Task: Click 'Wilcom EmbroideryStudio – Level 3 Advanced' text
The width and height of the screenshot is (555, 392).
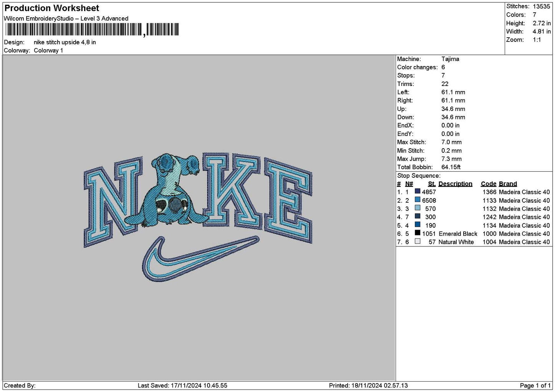Action: coord(66,18)
